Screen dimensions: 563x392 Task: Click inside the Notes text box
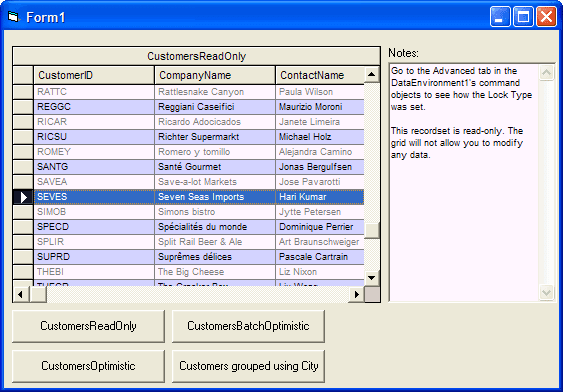464,182
